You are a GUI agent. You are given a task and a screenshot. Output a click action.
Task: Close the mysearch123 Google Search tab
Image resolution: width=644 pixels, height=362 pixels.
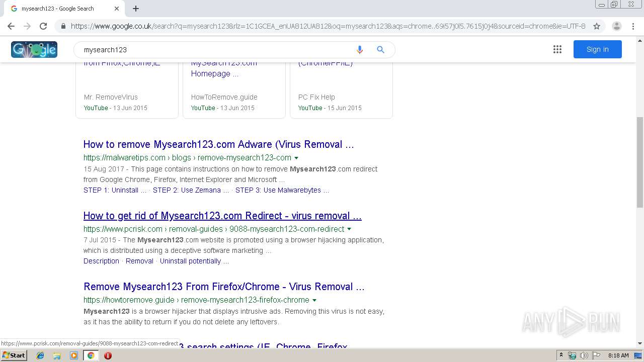coord(117,9)
